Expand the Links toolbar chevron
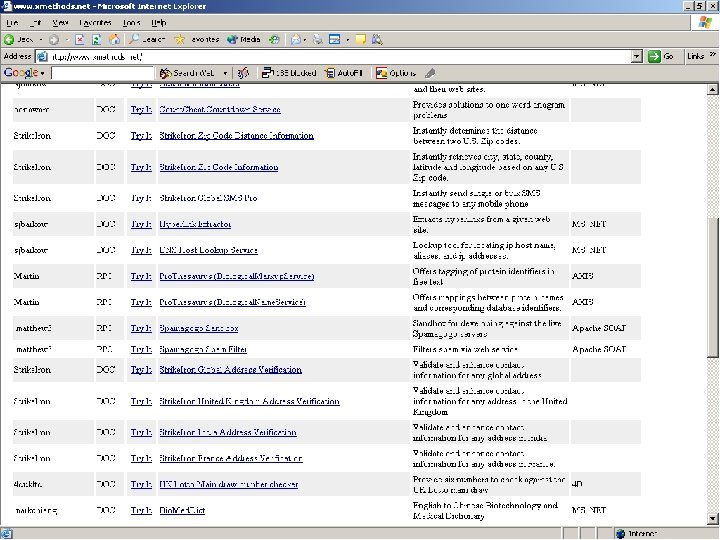Image resolution: width=720 pixels, height=540 pixels. [712, 55]
